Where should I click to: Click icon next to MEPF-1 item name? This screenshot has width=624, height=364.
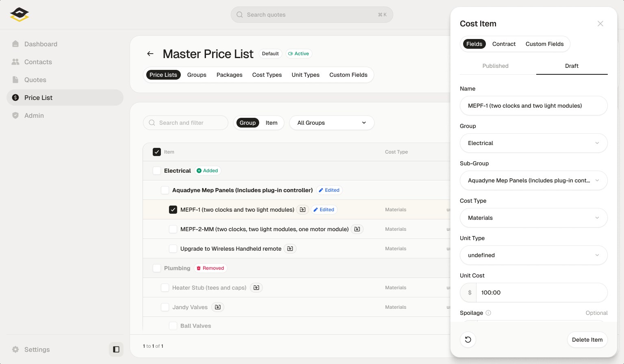tap(303, 210)
